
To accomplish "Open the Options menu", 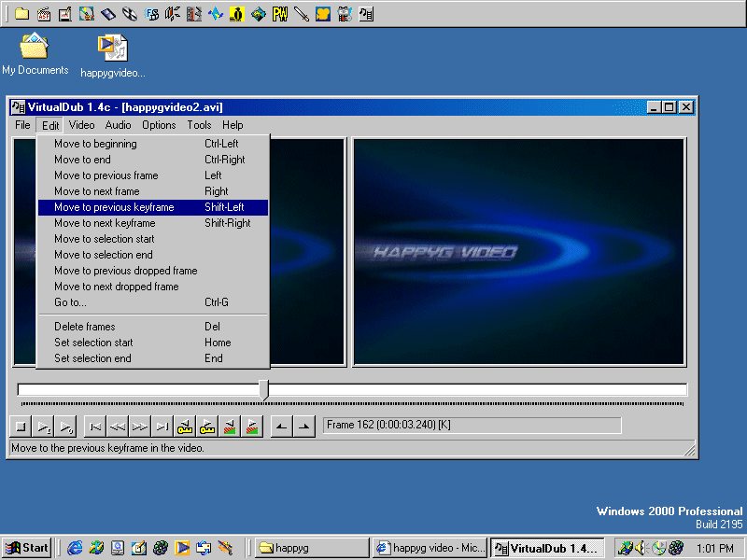I will click(159, 125).
